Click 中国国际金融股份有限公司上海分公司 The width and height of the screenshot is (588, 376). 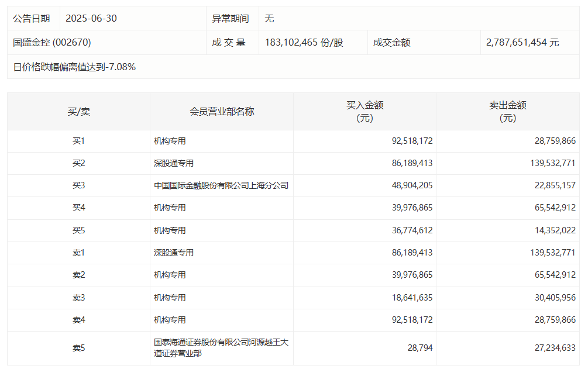tap(221, 185)
